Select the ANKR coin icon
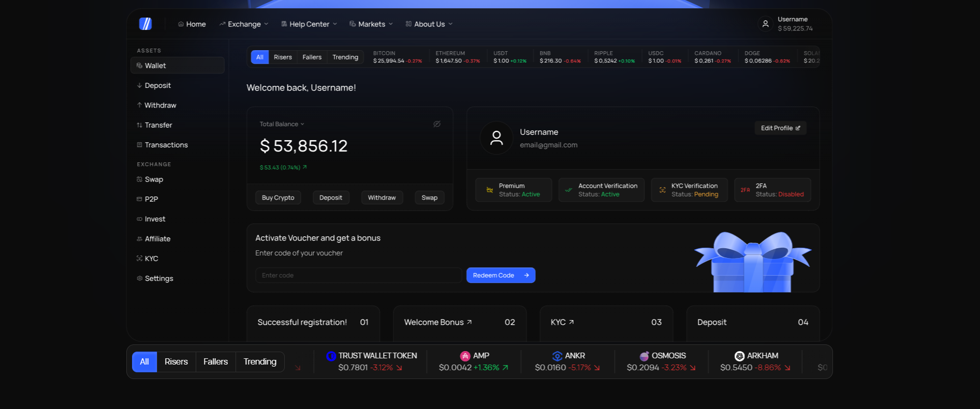 click(557, 356)
